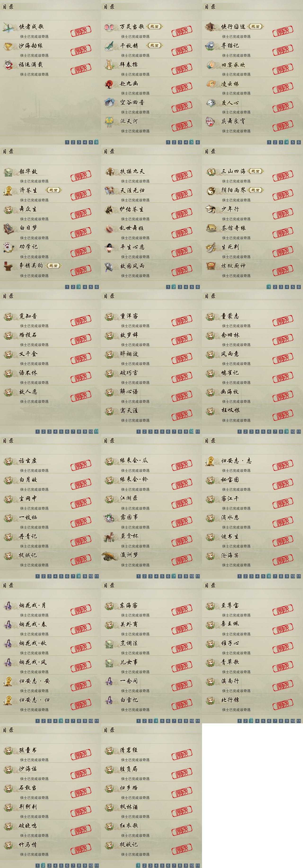Select the 乱世舞姬 adventure entry
Image resolution: width=303 pixels, height=868 pixels.
[x=151, y=231]
